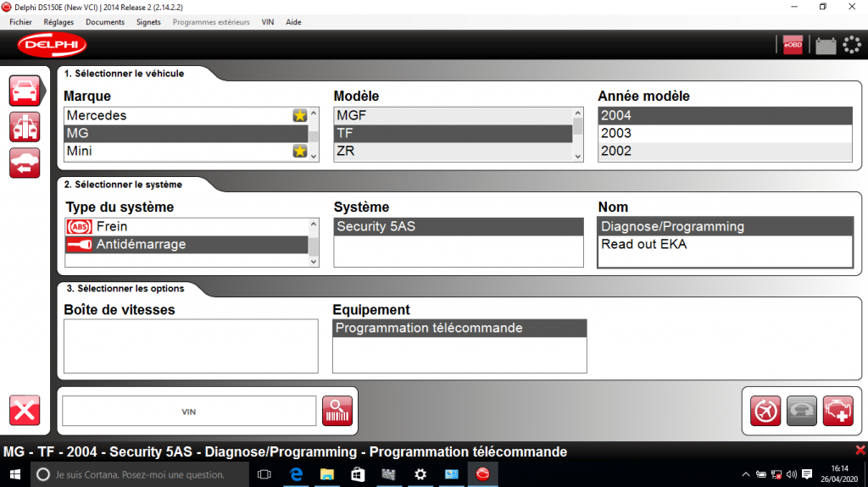Show hidden system tray icons

(x=746, y=474)
